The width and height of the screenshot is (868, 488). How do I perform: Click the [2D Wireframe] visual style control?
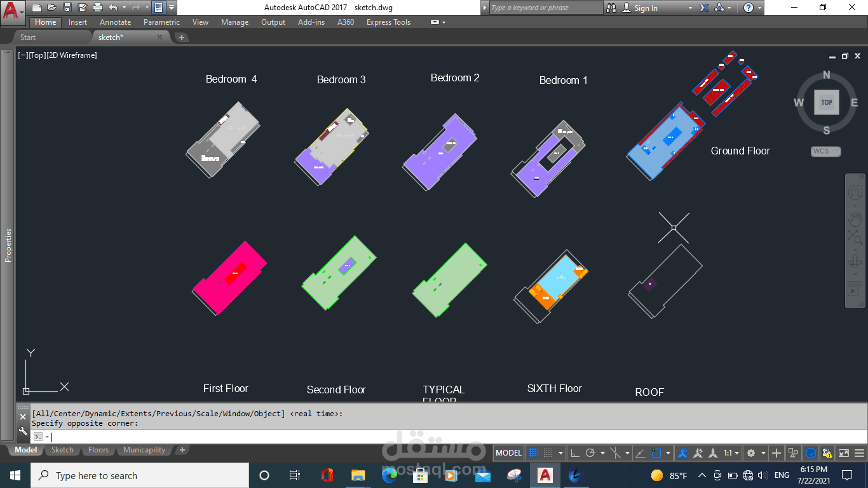(x=72, y=55)
